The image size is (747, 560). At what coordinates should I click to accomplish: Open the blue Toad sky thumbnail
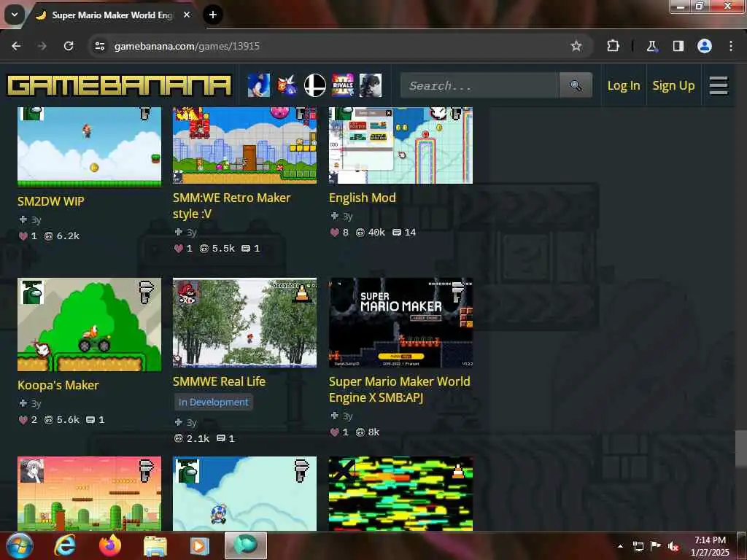pyautogui.click(x=245, y=494)
